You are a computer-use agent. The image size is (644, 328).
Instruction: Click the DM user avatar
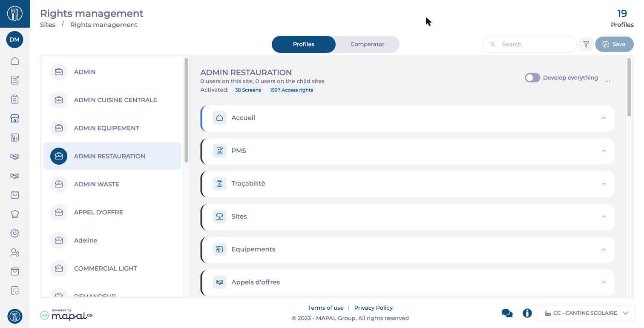coord(15,40)
